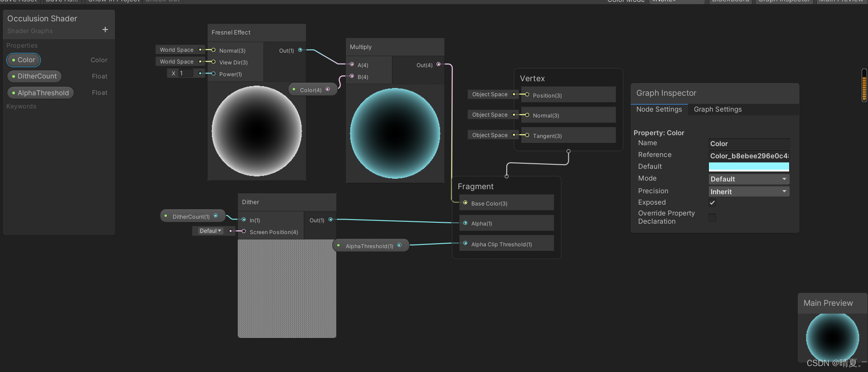Click the AlphaThreshold(1) node output port
The width and height of the screenshot is (868, 372).
point(399,245)
